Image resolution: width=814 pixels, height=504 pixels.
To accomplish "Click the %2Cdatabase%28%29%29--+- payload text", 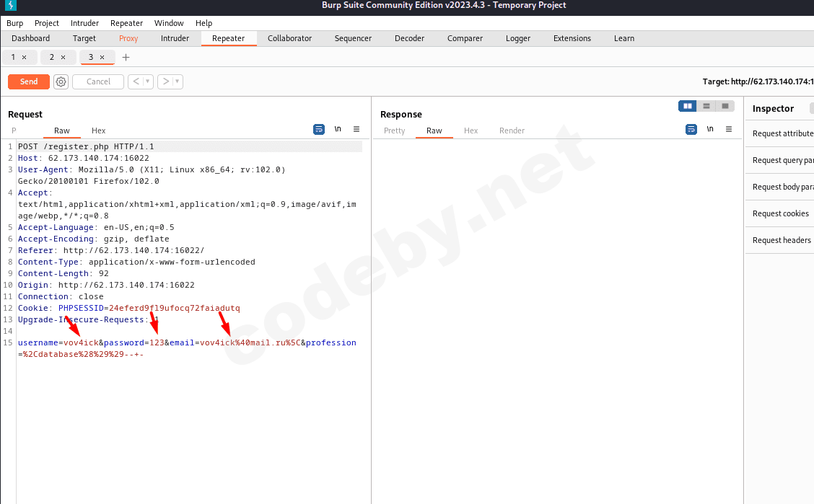I will (x=83, y=354).
